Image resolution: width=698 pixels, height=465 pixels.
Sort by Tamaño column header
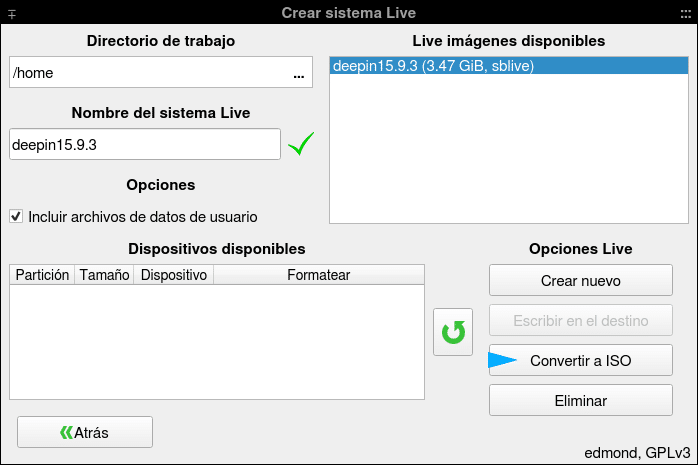click(104, 275)
